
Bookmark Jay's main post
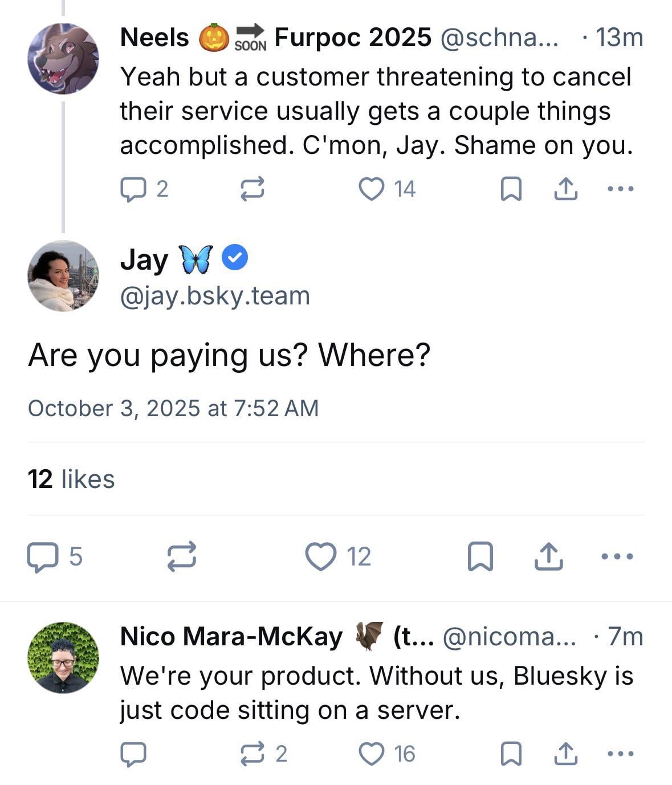(480, 556)
